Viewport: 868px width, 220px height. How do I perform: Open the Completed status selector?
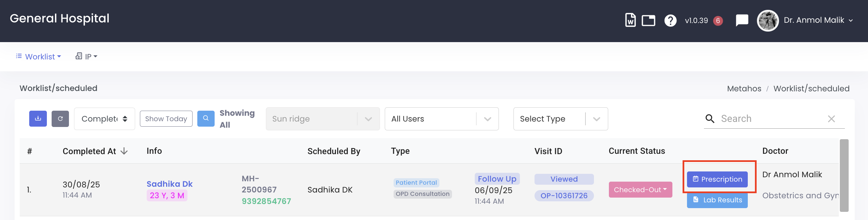click(x=104, y=119)
